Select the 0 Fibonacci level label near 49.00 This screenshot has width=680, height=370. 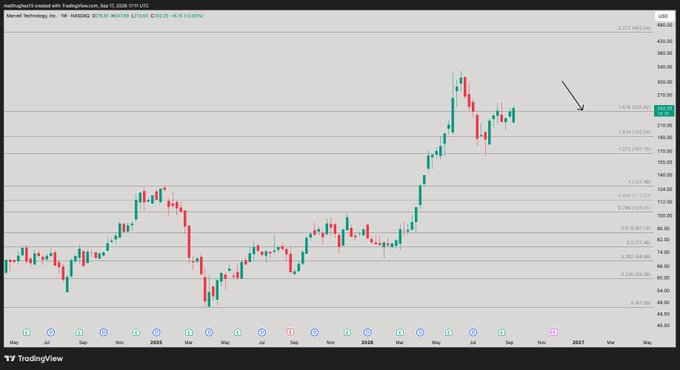[641, 303]
